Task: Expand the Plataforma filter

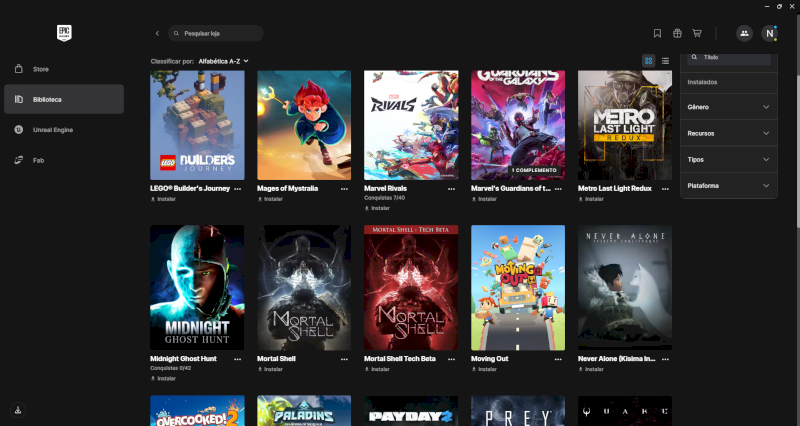Action: pyautogui.click(x=729, y=186)
